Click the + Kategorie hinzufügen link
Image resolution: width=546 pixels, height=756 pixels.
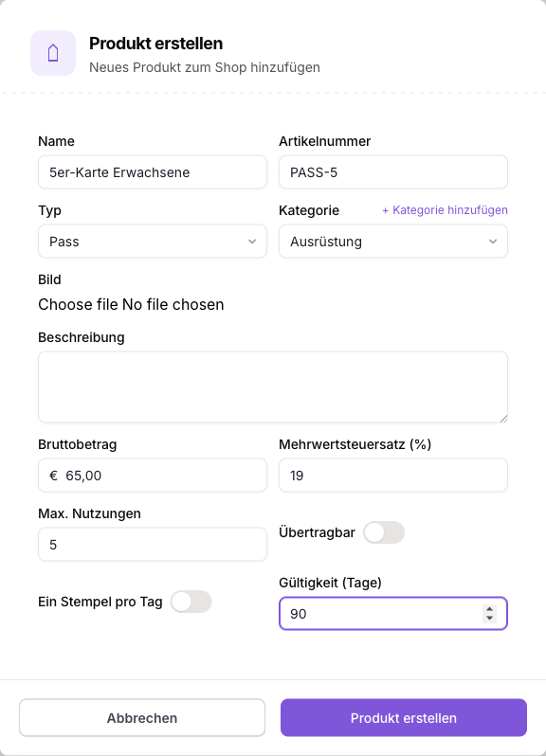pyautogui.click(x=445, y=210)
